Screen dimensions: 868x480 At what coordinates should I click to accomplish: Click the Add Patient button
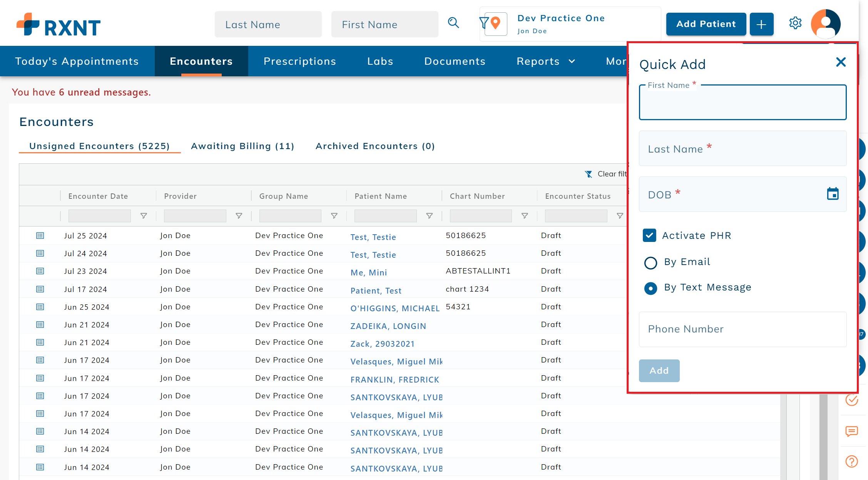706,24
